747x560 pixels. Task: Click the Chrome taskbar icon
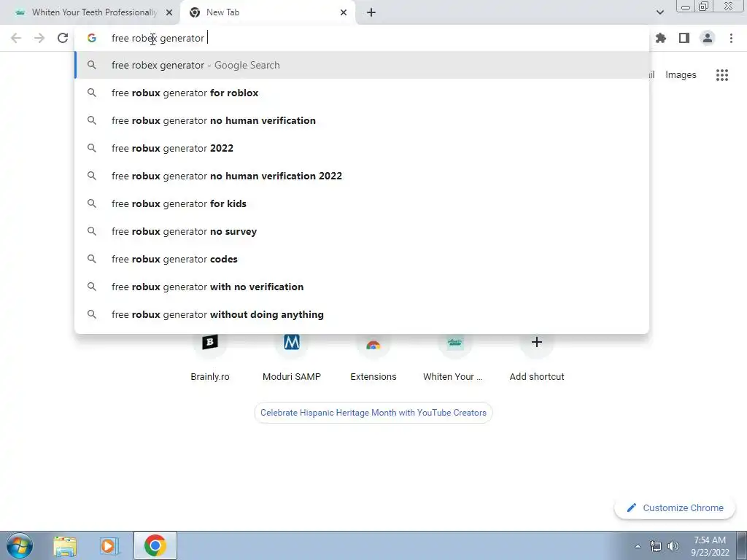point(155,545)
